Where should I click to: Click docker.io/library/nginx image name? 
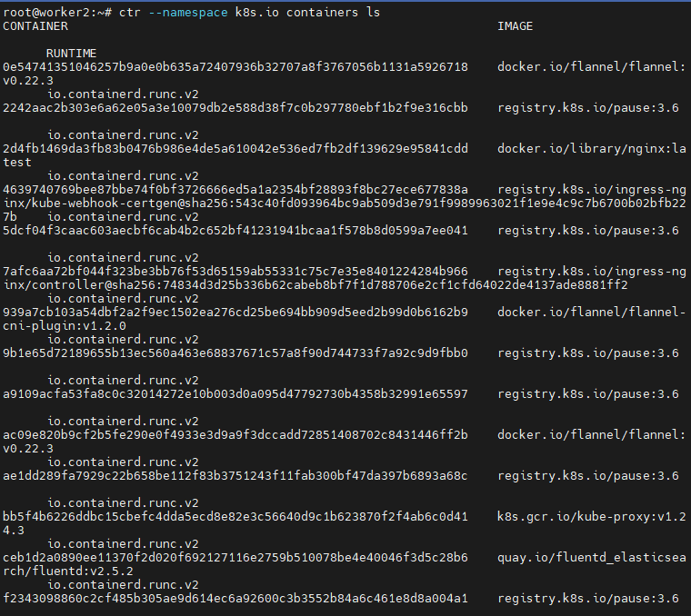pyautogui.click(x=592, y=149)
